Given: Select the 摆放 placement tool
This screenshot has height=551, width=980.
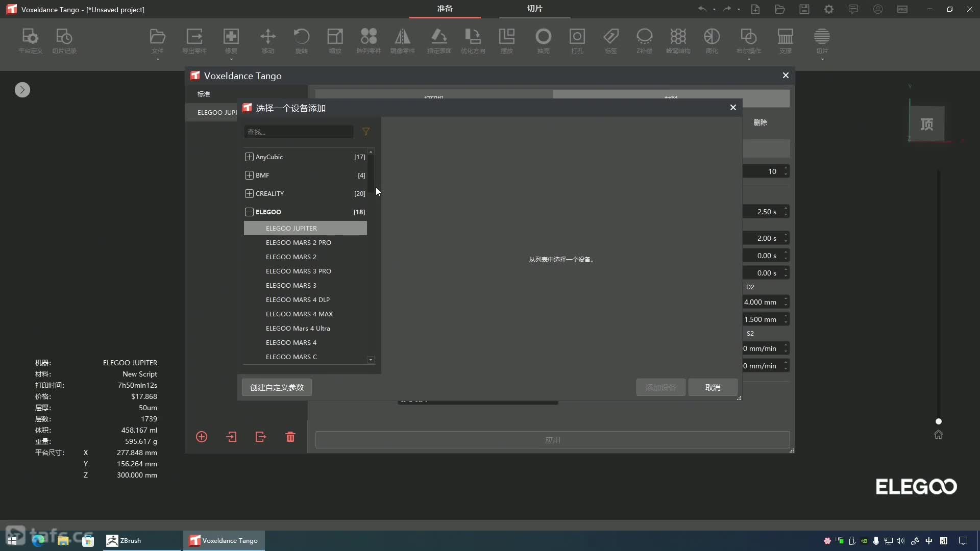Looking at the screenshot, I should coord(506,41).
